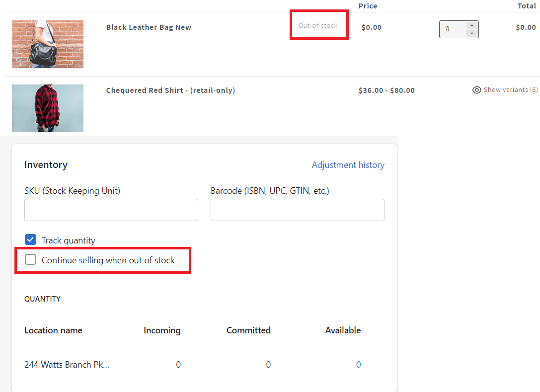Image resolution: width=540 pixels, height=392 pixels.
Task: Click the SKU (Stock Keeping Unit) field
Action: point(111,210)
